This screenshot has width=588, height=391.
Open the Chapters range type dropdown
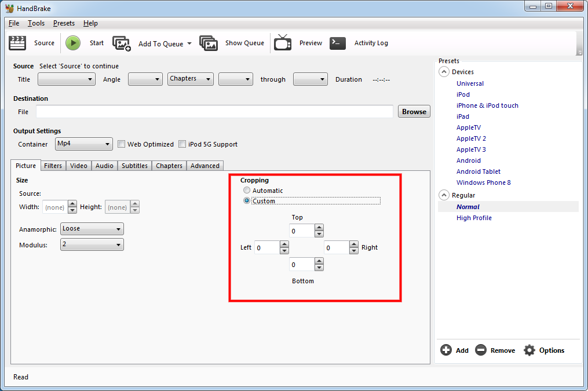click(x=191, y=79)
